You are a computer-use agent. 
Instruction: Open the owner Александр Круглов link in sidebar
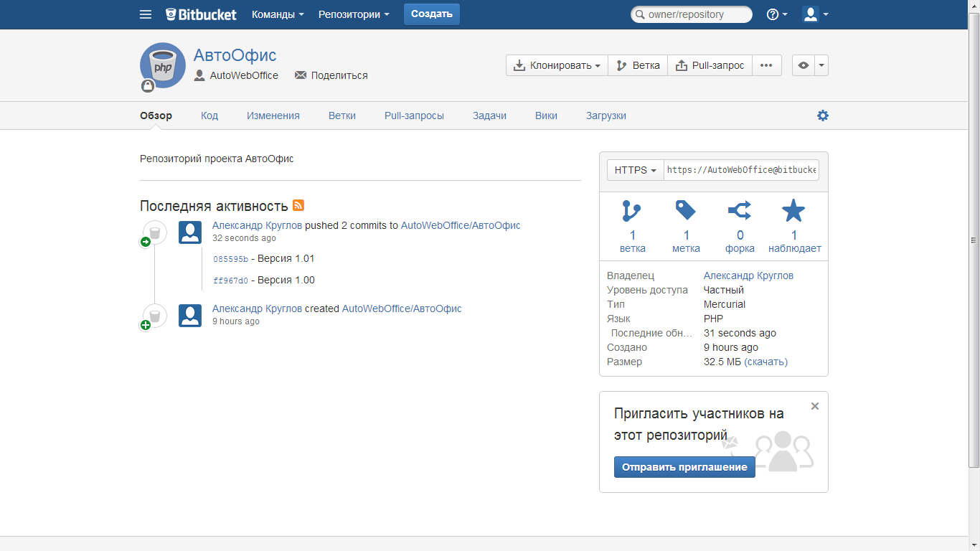[x=748, y=275]
